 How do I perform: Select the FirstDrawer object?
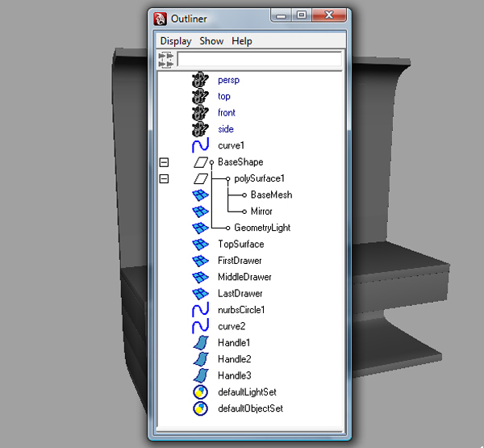[x=240, y=261]
